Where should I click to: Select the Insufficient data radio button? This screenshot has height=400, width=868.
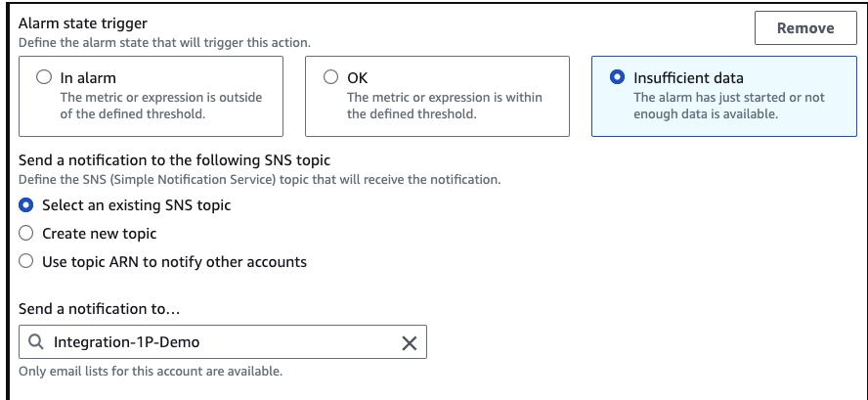click(x=617, y=77)
